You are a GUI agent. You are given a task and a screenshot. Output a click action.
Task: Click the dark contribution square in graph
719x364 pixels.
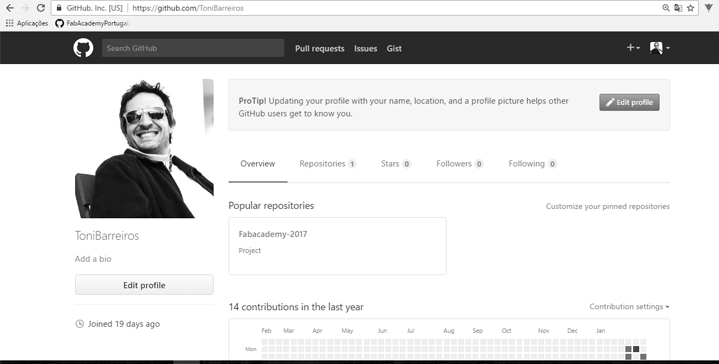pyautogui.click(x=636, y=349)
